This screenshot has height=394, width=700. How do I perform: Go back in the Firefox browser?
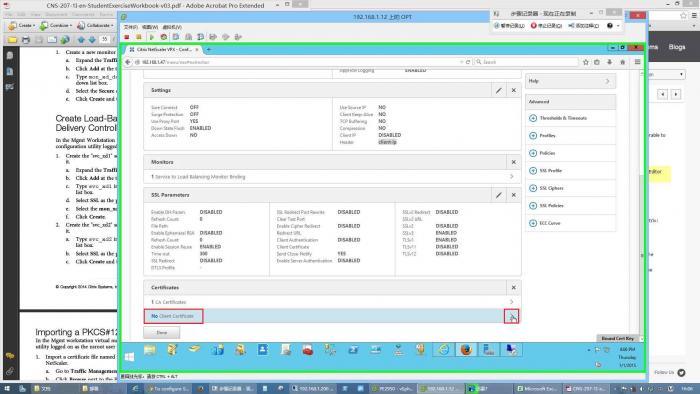(x=128, y=62)
